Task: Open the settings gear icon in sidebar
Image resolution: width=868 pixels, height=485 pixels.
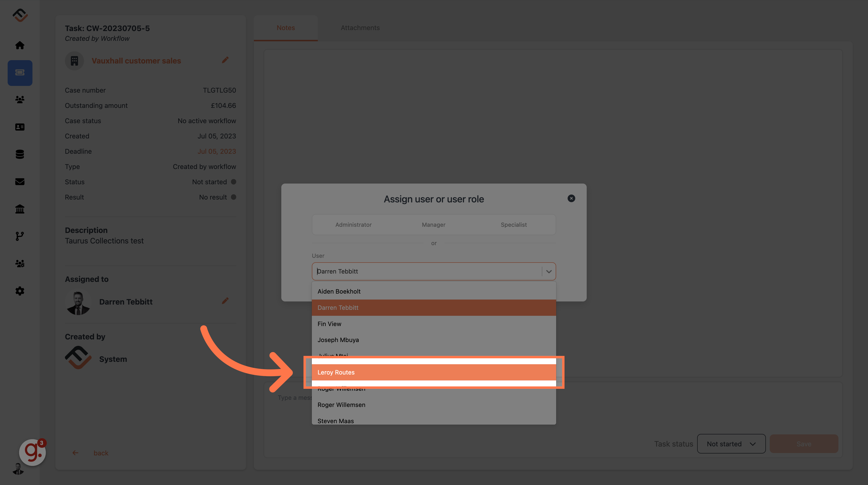Action: coord(20,291)
